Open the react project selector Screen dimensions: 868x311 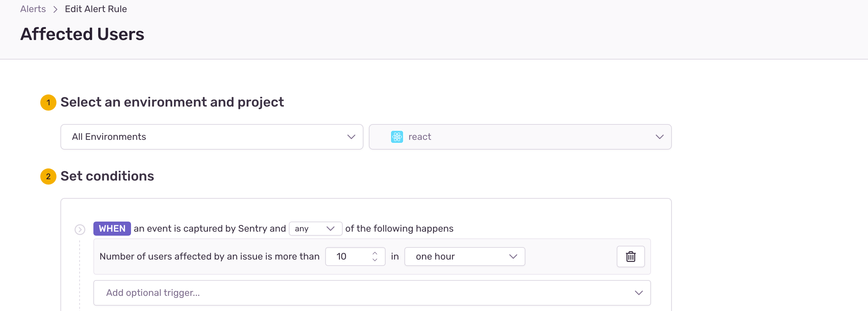(520, 137)
